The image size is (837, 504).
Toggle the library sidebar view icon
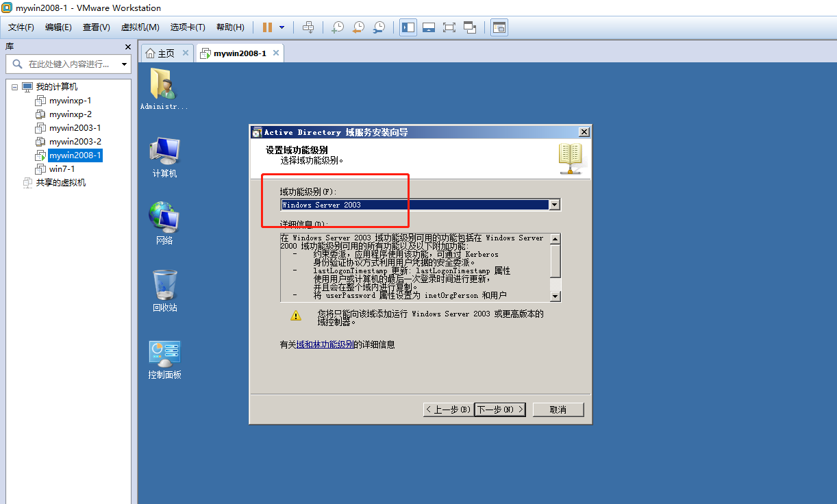pos(408,27)
